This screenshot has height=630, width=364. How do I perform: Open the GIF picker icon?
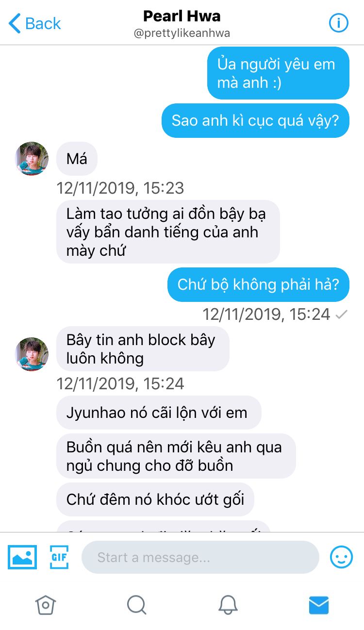pos(59,557)
